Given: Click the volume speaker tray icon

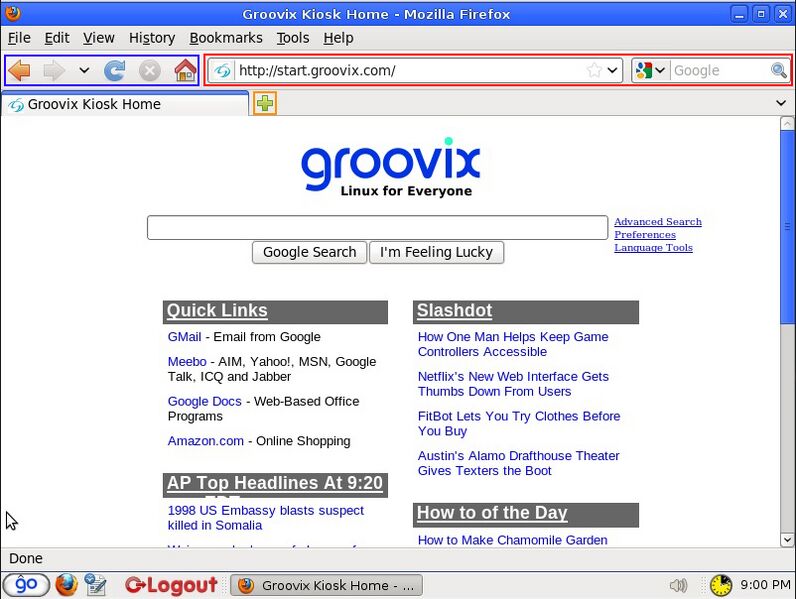Looking at the screenshot, I should [678, 585].
